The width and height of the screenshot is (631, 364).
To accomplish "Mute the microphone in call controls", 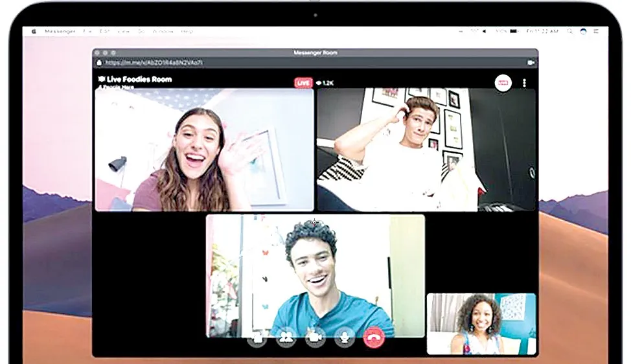I will point(345,338).
